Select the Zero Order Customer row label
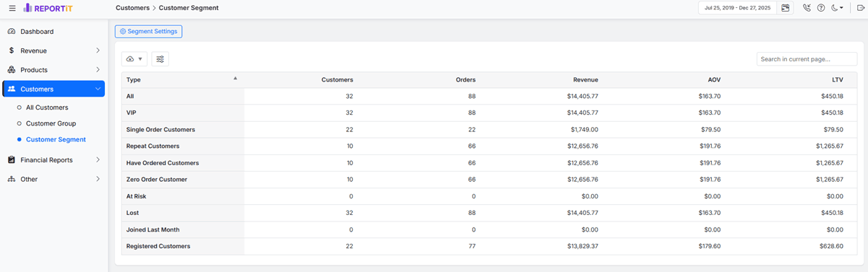Viewport: 868px width, 272px height. pyautogui.click(x=157, y=179)
